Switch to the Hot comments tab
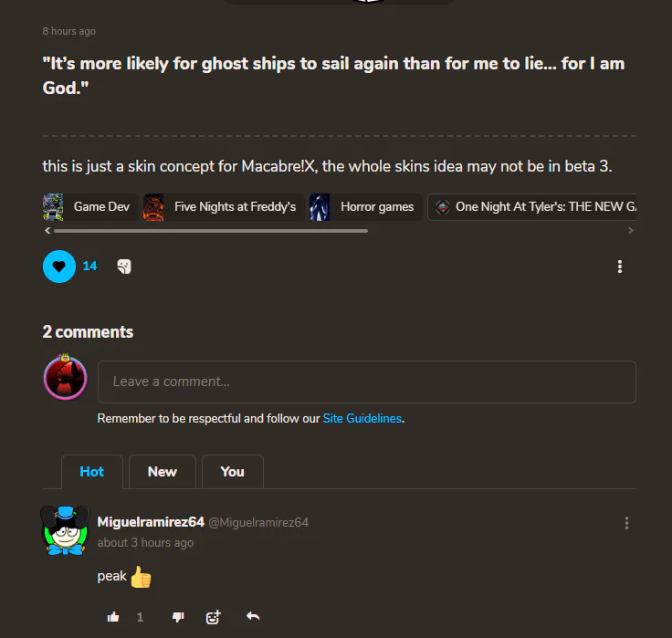 pos(91,471)
